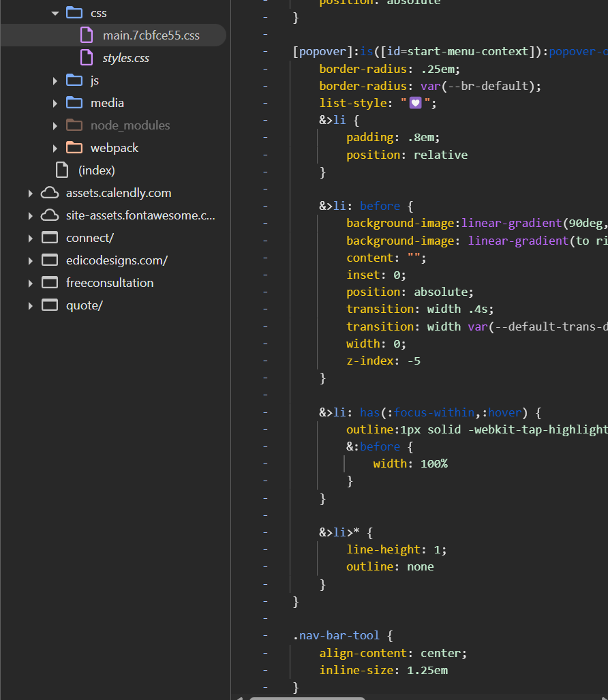Click the heart emoji in list-style value
The height and width of the screenshot is (700, 608).
click(415, 104)
